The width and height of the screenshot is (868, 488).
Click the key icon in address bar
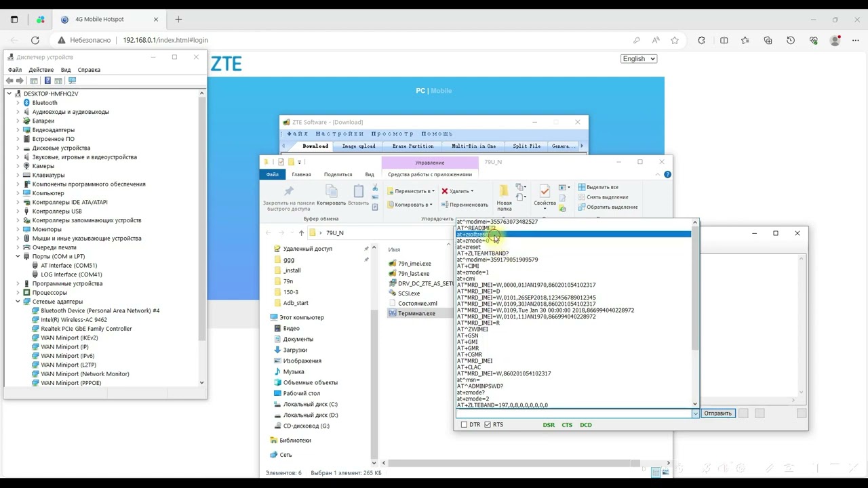pyautogui.click(x=636, y=40)
